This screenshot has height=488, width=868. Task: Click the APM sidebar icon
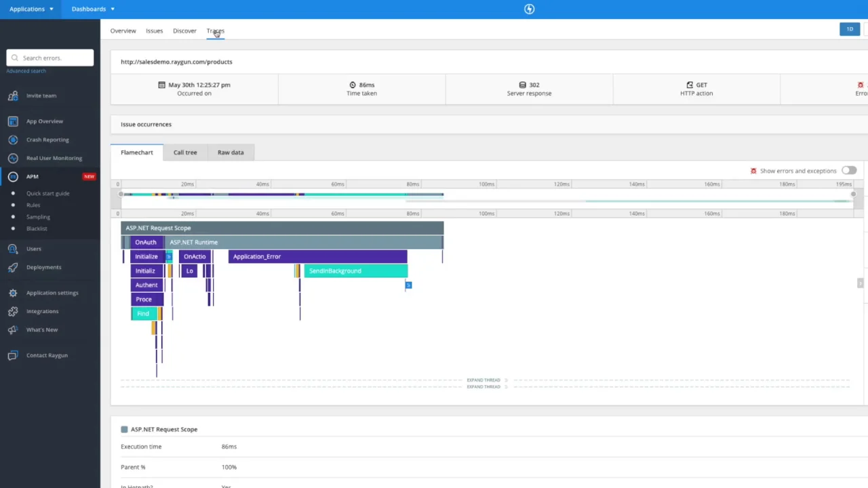13,176
